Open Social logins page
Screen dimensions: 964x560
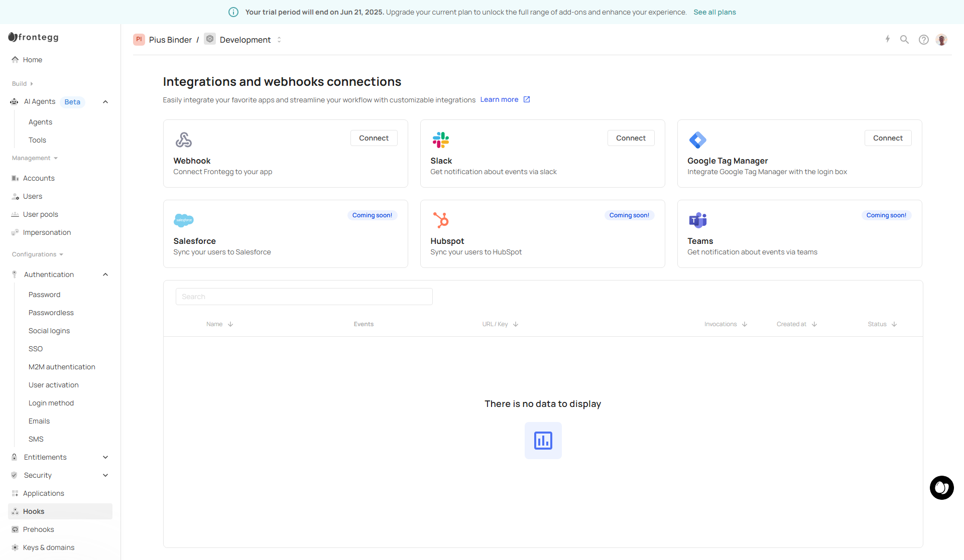coord(49,331)
